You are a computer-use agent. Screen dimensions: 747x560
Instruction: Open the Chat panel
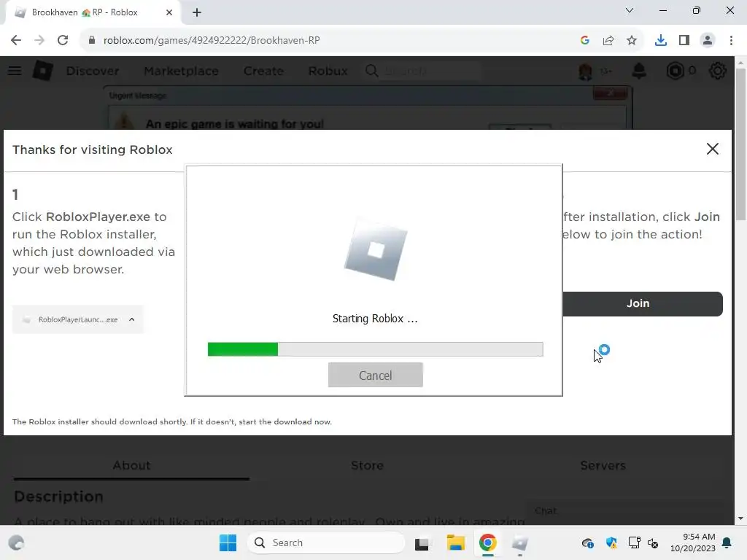624,511
